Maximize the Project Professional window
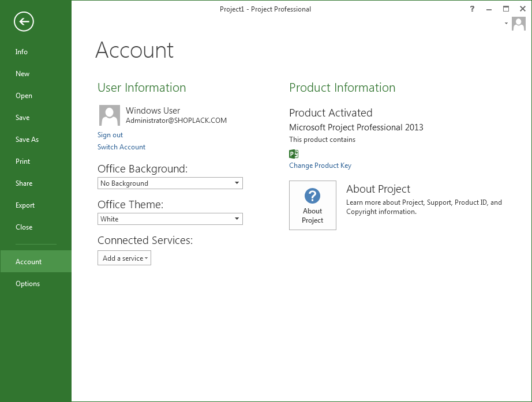This screenshot has width=532, height=402. [x=506, y=9]
